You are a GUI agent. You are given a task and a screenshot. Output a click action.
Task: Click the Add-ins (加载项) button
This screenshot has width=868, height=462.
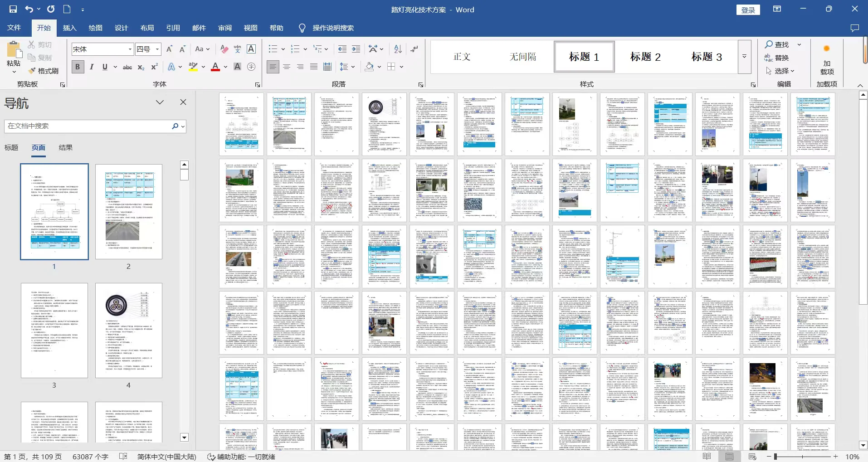[x=827, y=60]
